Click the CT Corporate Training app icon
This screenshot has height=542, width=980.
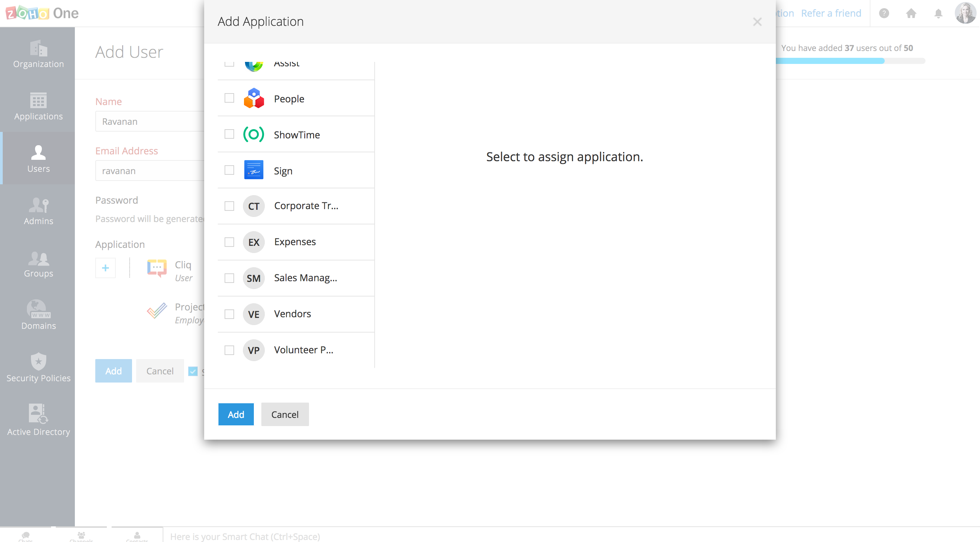[x=254, y=206]
